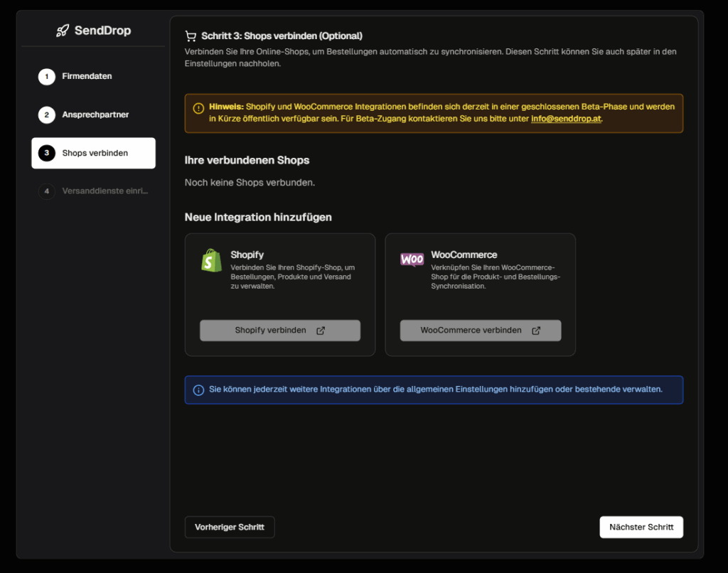Go back with Vorheriger Schritt
The image size is (728, 573).
[x=230, y=527]
